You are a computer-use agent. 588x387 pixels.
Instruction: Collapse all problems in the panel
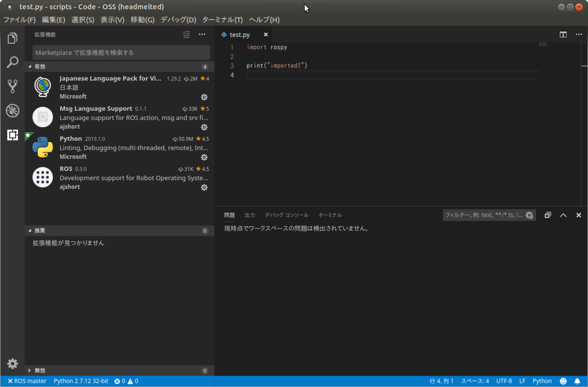point(548,215)
